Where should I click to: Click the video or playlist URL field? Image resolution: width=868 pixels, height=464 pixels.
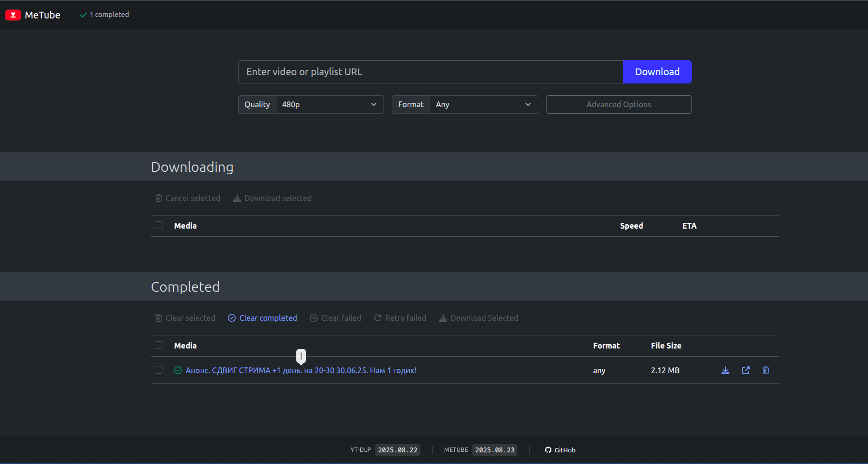430,72
